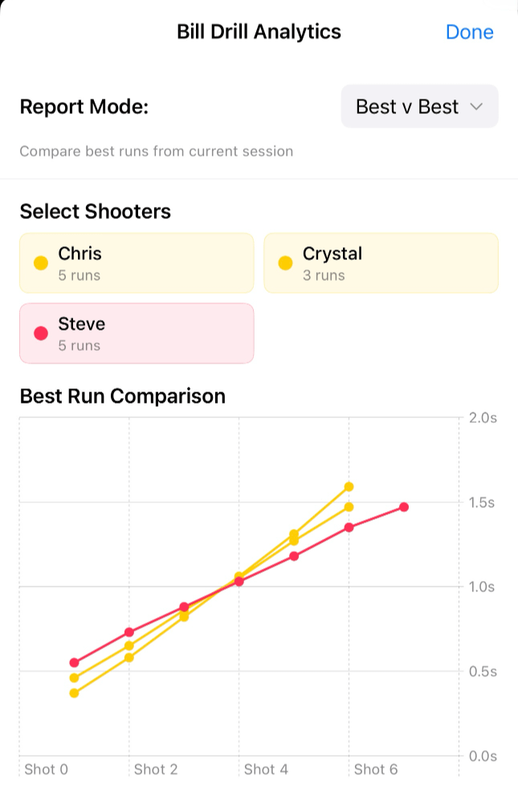
Task: Click the Shot 4 axis label
Action: click(x=266, y=769)
